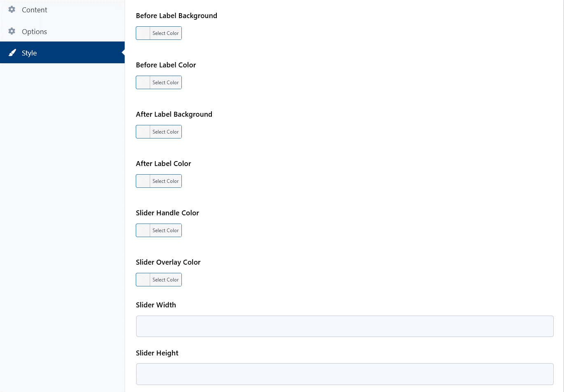Click the Slider Overlay Color swatch square
This screenshot has width=564, height=392.
[143, 279]
